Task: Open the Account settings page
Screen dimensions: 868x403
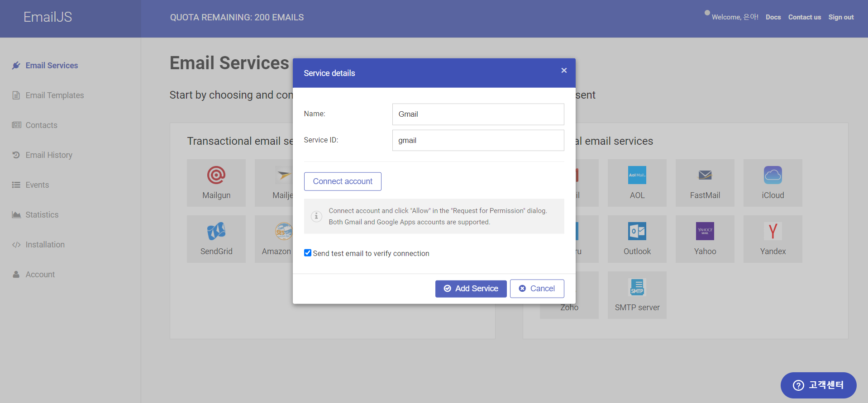Action: click(x=40, y=275)
